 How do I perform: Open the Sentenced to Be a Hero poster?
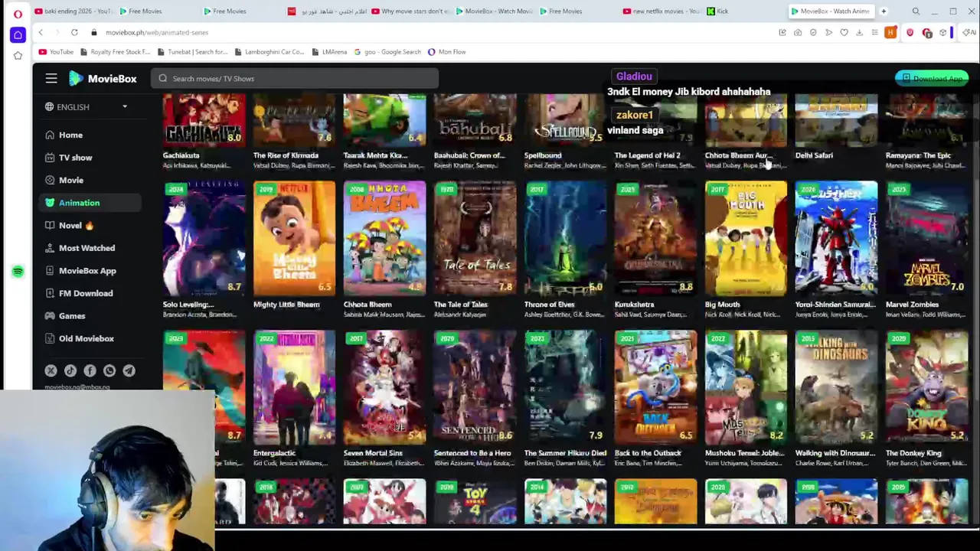(x=475, y=388)
